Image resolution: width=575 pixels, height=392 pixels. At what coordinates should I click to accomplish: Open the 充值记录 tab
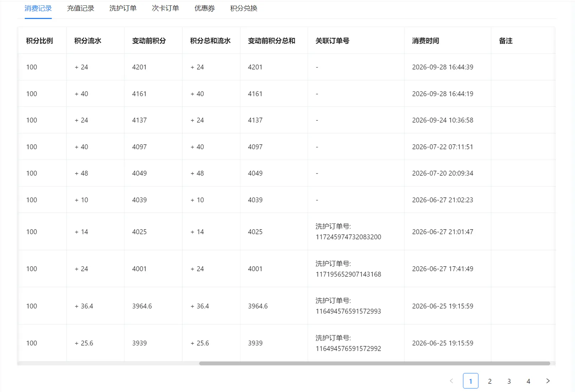click(x=80, y=8)
